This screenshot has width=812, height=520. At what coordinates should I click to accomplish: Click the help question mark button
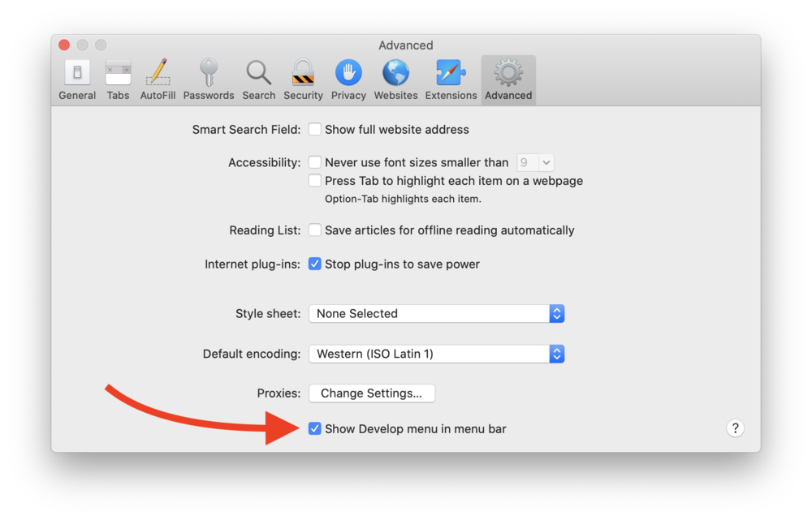click(x=735, y=428)
